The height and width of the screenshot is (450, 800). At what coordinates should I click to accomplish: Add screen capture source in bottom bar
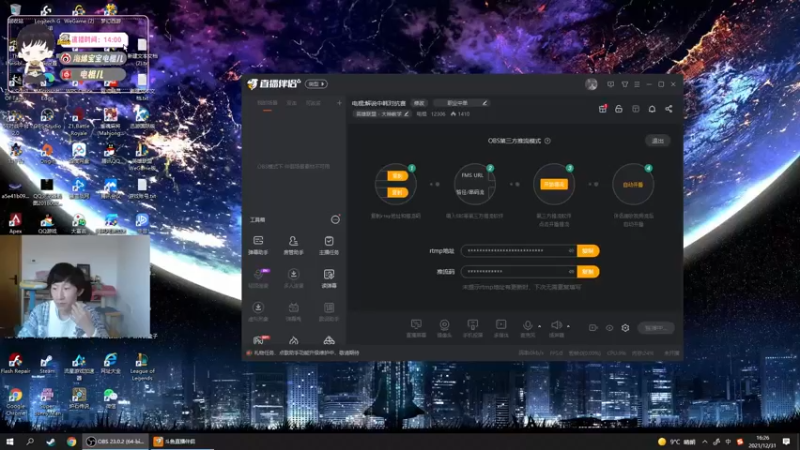[416, 328]
